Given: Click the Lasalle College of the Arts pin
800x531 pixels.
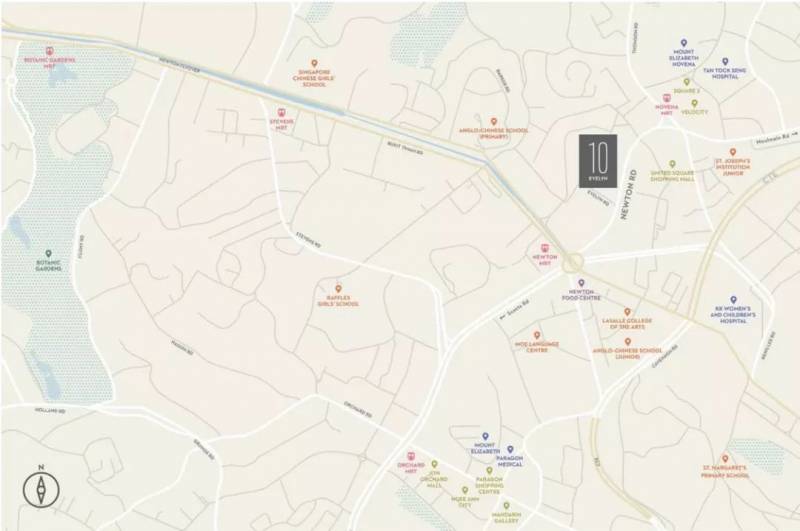Looking at the screenshot, I should coord(628,312).
